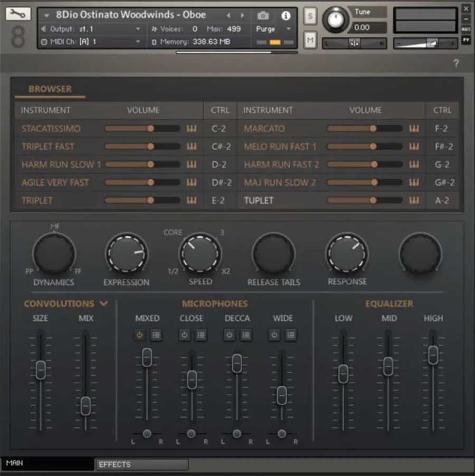This screenshot has height=476, width=475.
Task: Select the TUPLET articulation
Action: pyautogui.click(x=259, y=201)
